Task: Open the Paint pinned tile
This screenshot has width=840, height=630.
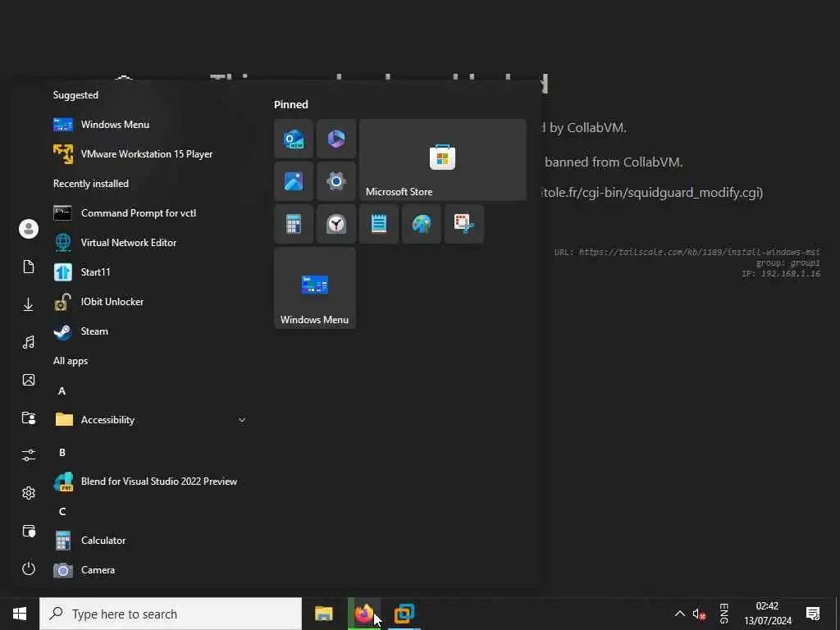Action: [x=422, y=224]
